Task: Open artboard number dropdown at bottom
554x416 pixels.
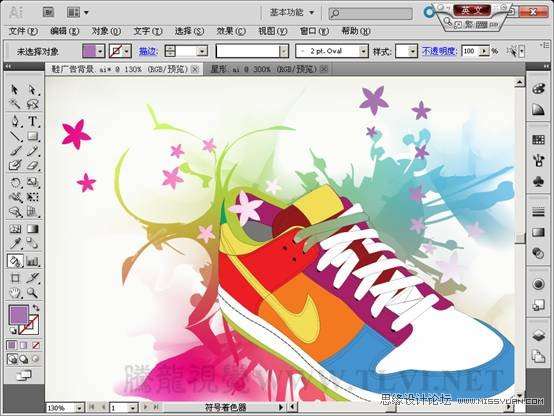Action: click(x=132, y=408)
